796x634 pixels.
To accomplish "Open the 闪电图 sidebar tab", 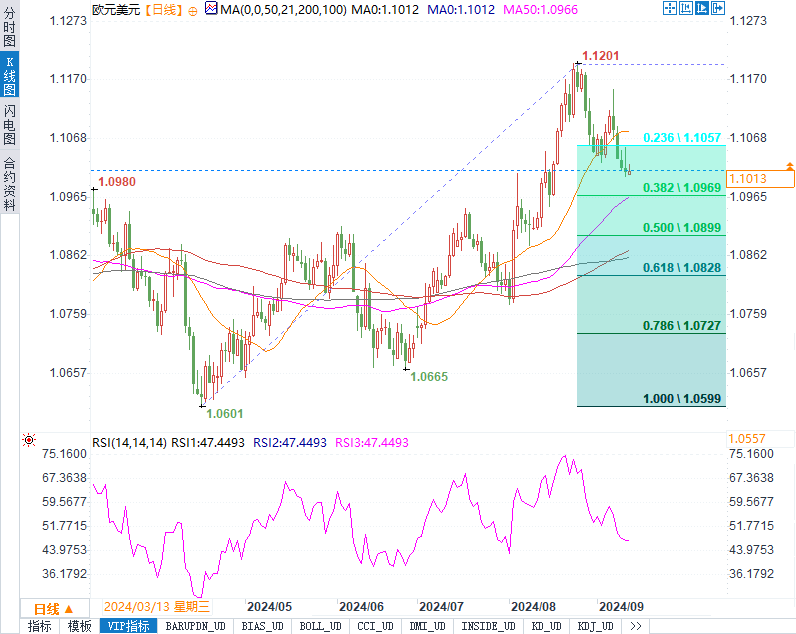I will coord(10,124).
